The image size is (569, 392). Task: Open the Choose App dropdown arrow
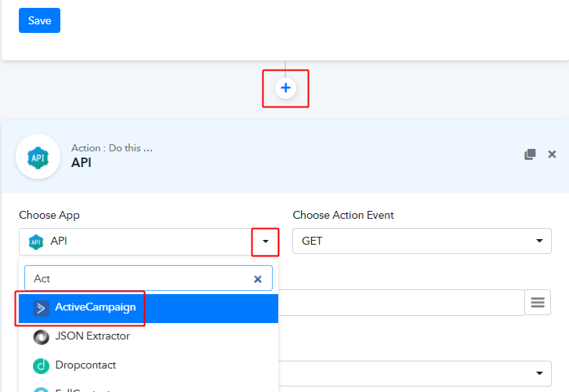click(266, 241)
